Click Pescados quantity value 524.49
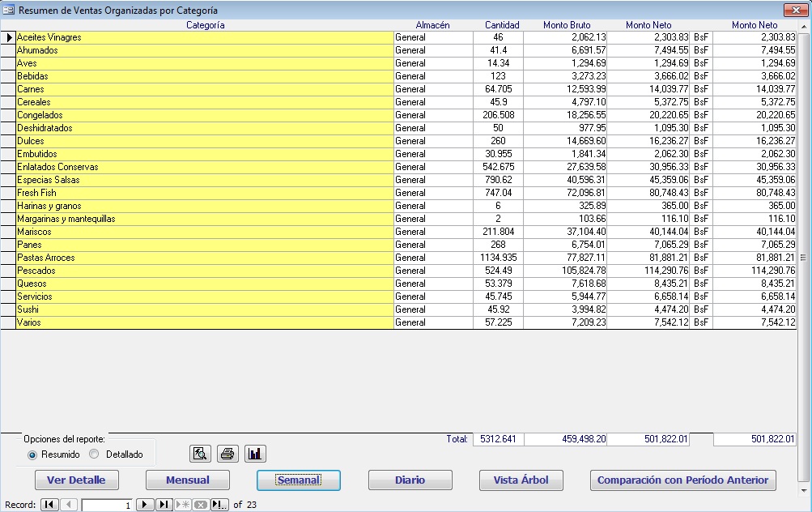 coord(498,271)
